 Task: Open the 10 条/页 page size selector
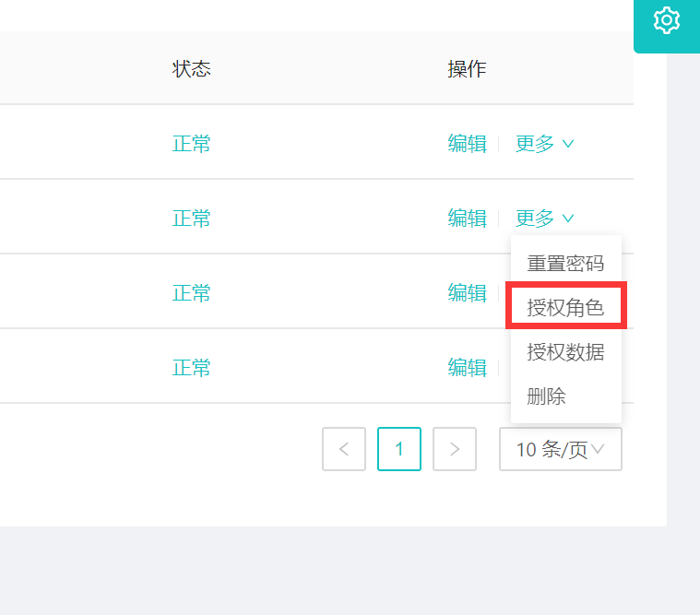(x=560, y=449)
